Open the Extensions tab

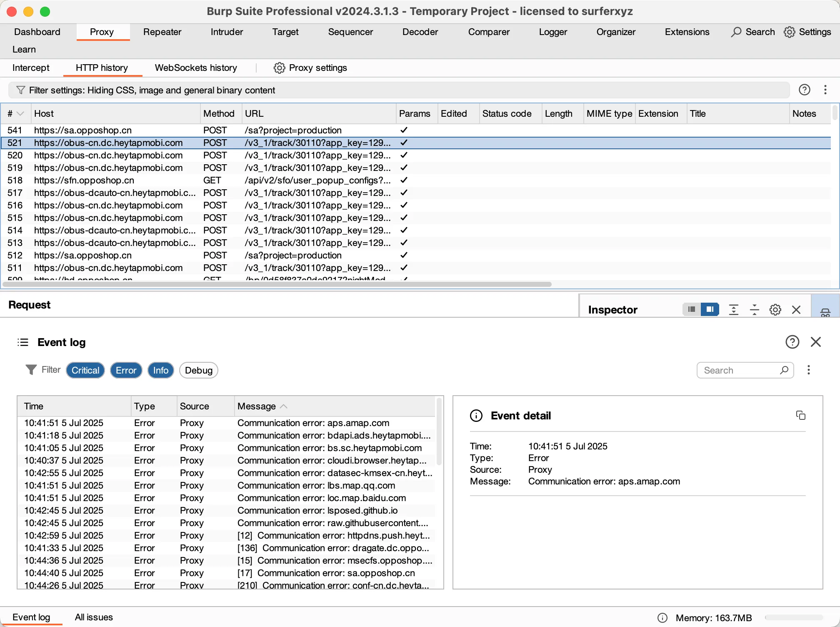pos(687,32)
